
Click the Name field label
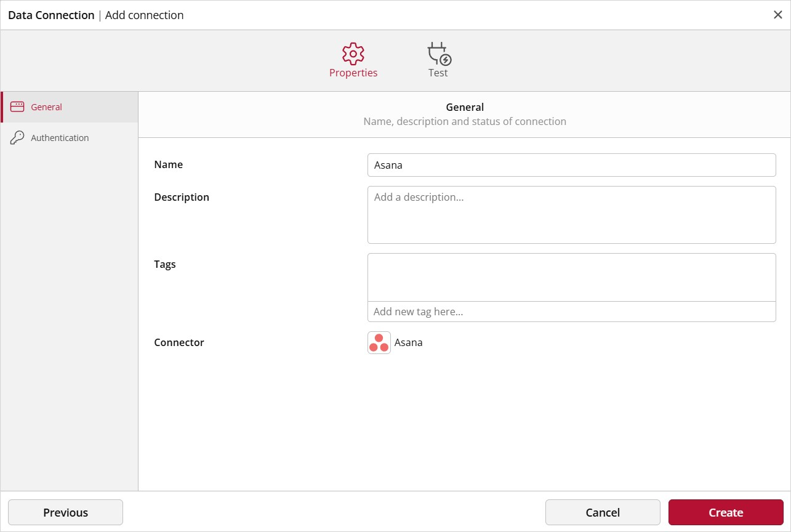[x=168, y=165]
